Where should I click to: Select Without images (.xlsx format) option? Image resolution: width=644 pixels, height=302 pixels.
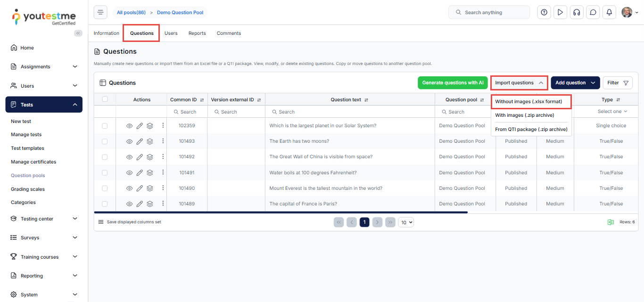pyautogui.click(x=528, y=102)
